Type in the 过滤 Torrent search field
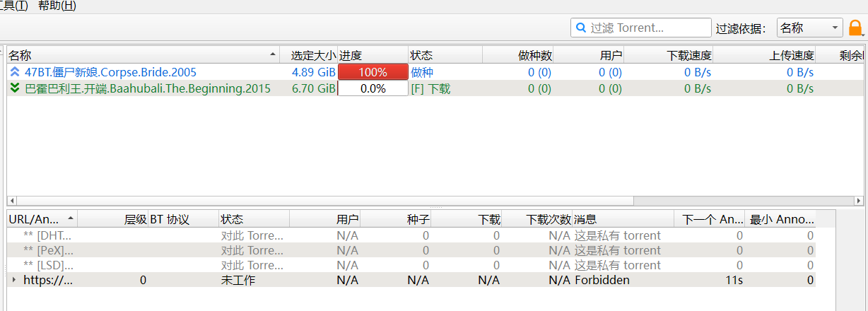 (x=647, y=28)
